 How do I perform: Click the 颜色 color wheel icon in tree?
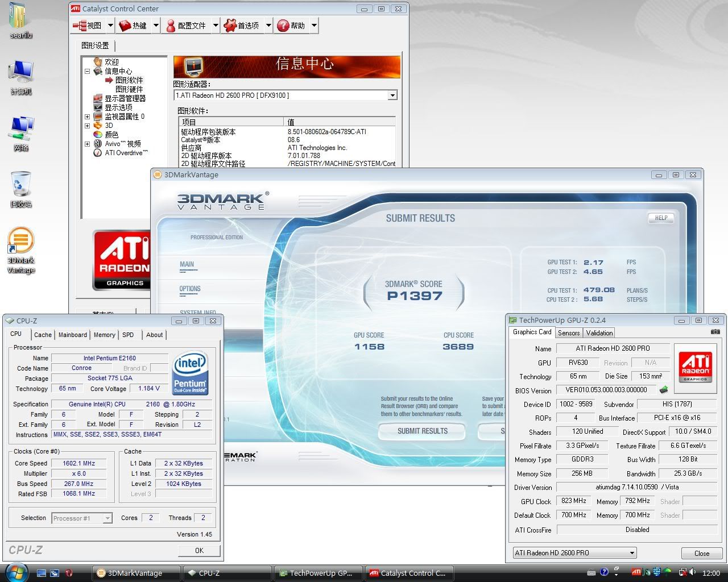98,135
